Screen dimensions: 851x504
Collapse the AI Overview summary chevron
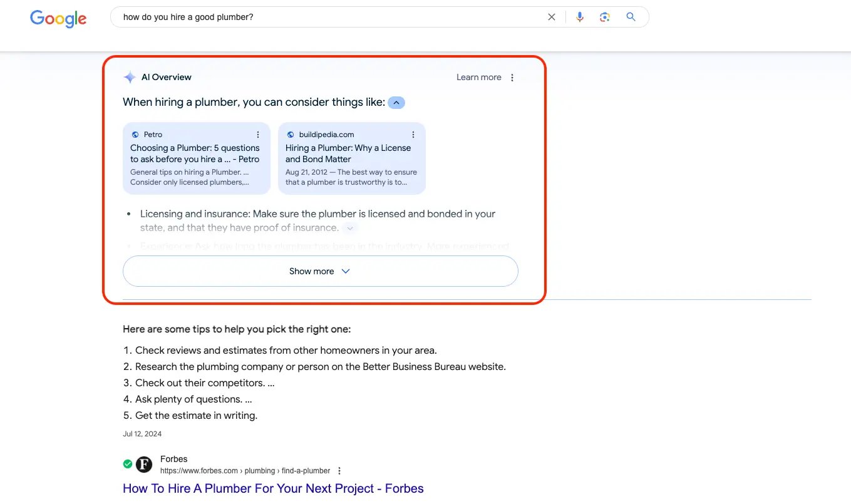(x=396, y=103)
